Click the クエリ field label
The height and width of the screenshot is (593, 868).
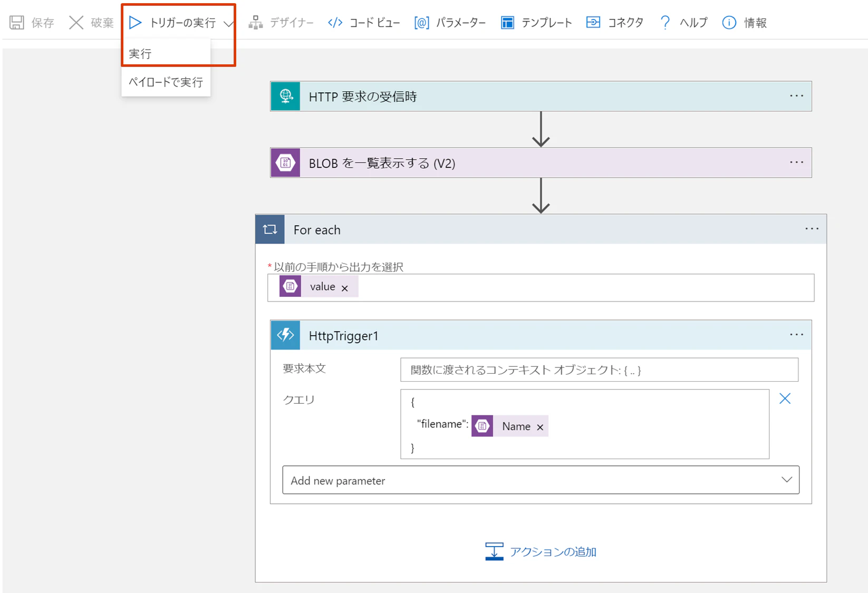[298, 400]
